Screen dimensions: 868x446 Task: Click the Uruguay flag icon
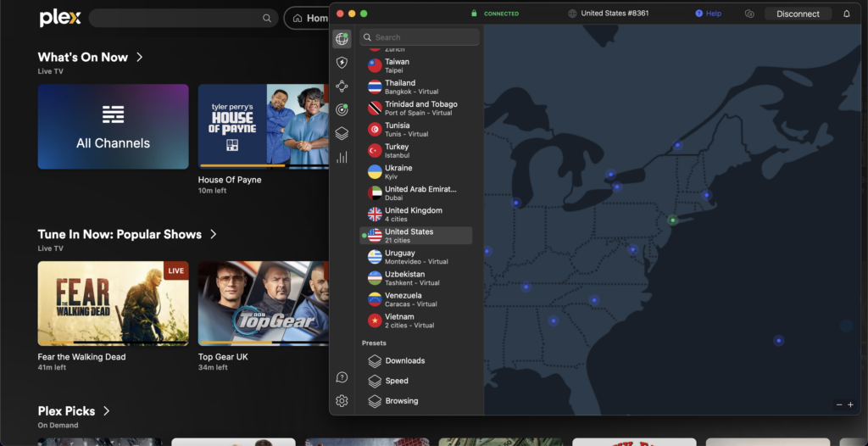tap(375, 257)
